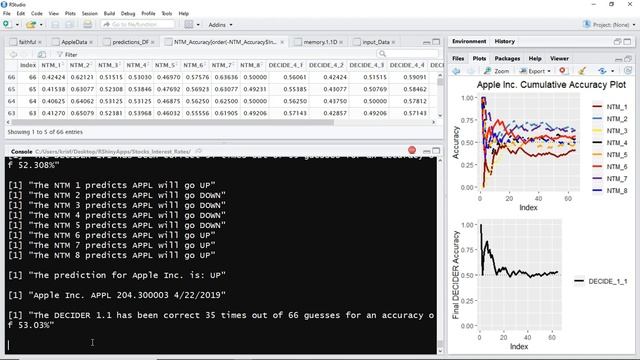This screenshot has width=640, height=360.
Task: Open the panes layout dropdown arrow
Action: point(198,25)
